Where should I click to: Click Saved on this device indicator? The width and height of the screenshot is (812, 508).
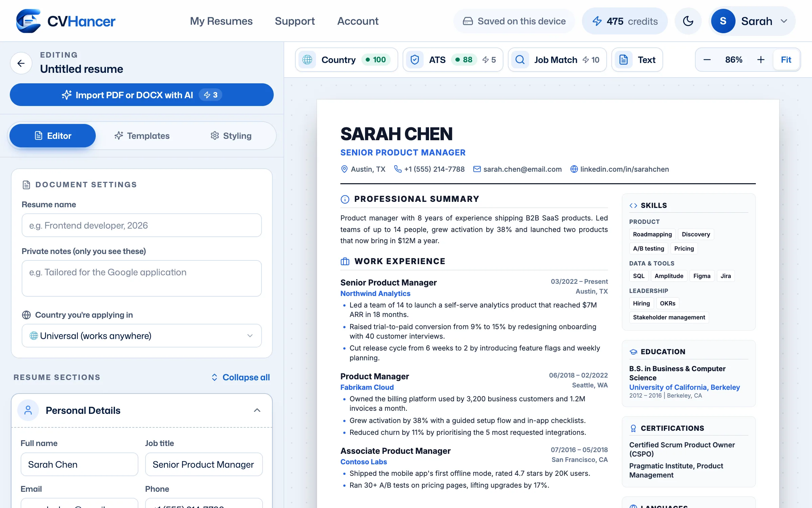pos(514,21)
